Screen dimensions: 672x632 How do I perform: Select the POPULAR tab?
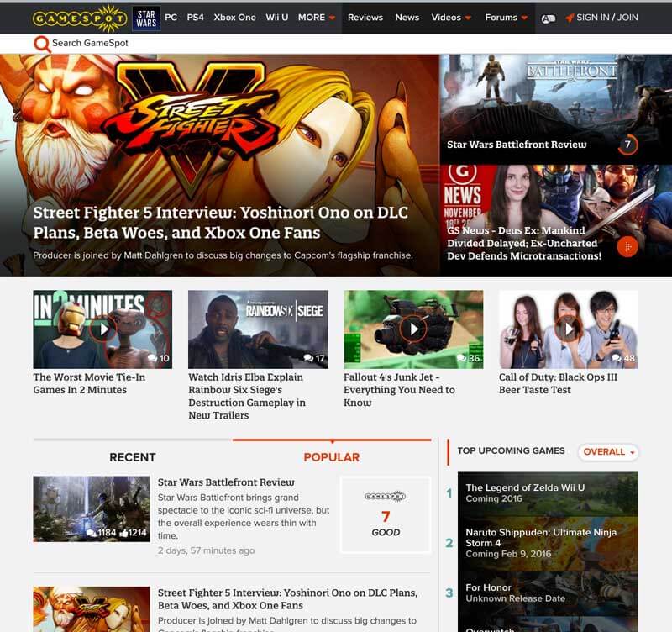(x=334, y=456)
